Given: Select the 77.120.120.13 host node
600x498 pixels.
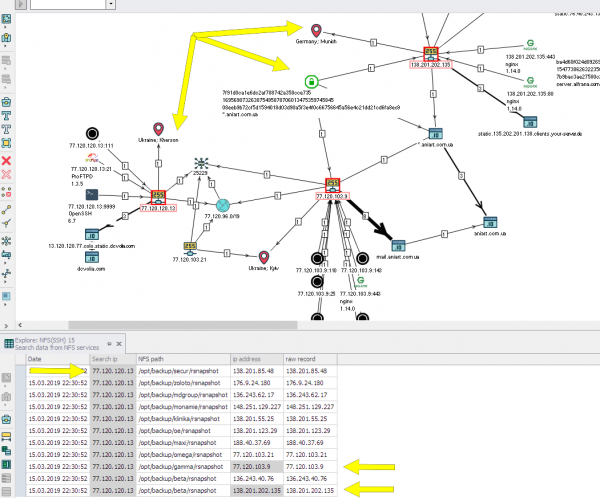Looking at the screenshot, I should [158, 194].
